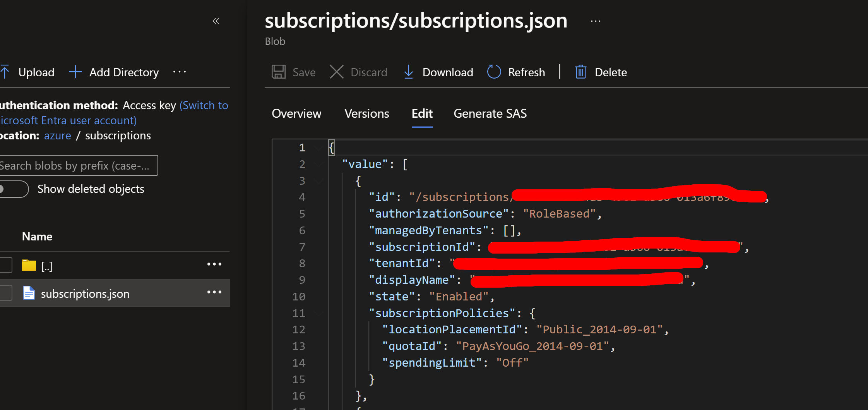Click the Upload arrow icon
Screen dimensions: 868x410
5,72
